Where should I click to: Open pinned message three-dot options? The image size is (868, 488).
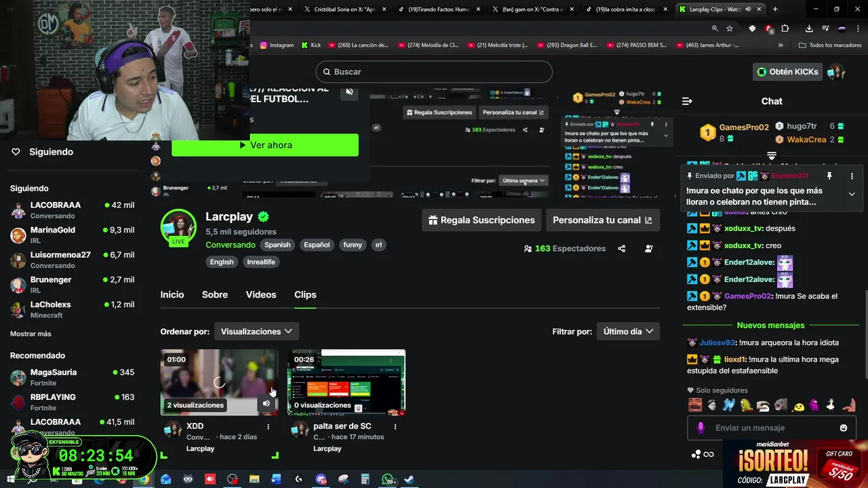(852, 176)
